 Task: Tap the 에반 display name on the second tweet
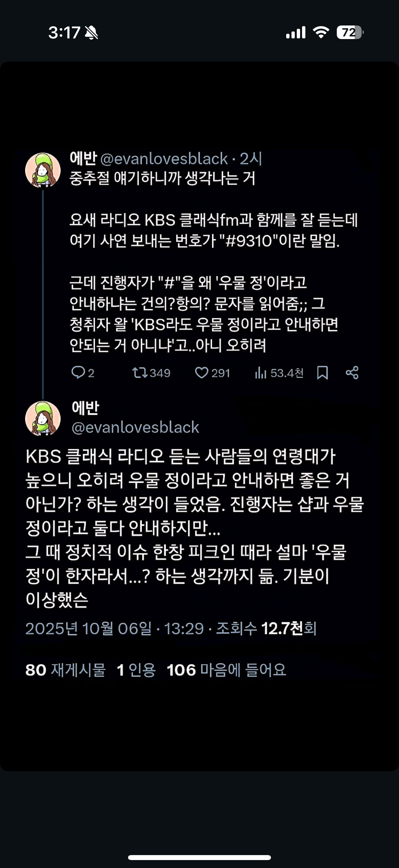click(86, 408)
